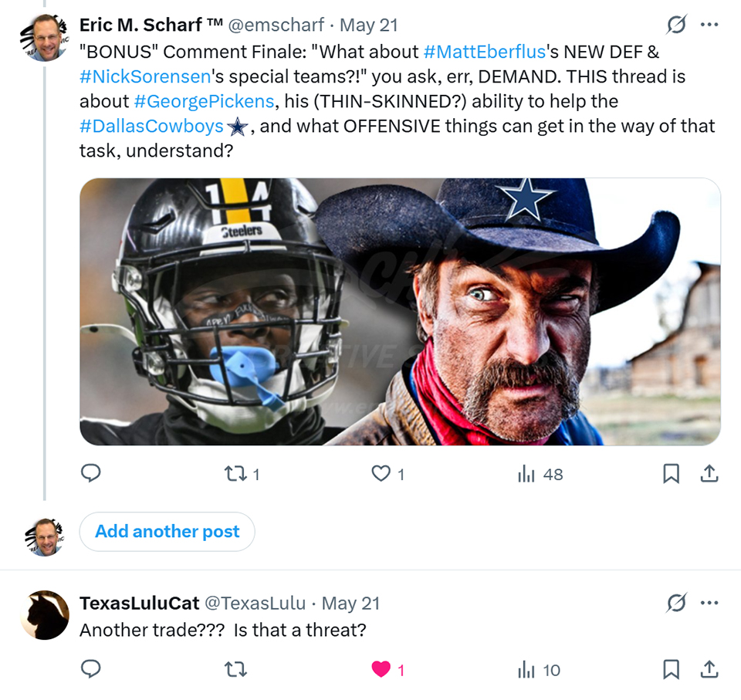Reply to Eric Scharf's post

(91, 473)
